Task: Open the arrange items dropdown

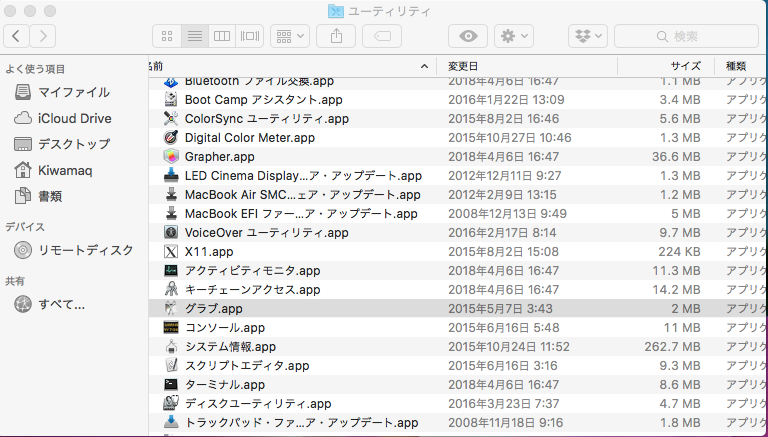Action: [291, 36]
